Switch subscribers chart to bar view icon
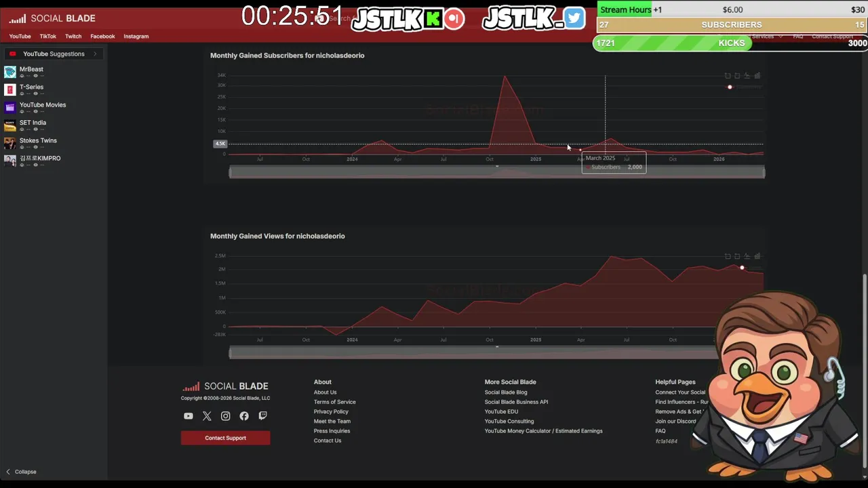 (x=757, y=76)
